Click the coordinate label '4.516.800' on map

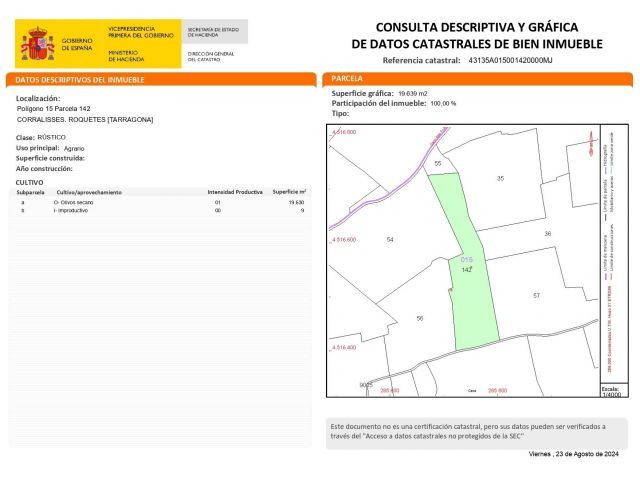(344, 132)
